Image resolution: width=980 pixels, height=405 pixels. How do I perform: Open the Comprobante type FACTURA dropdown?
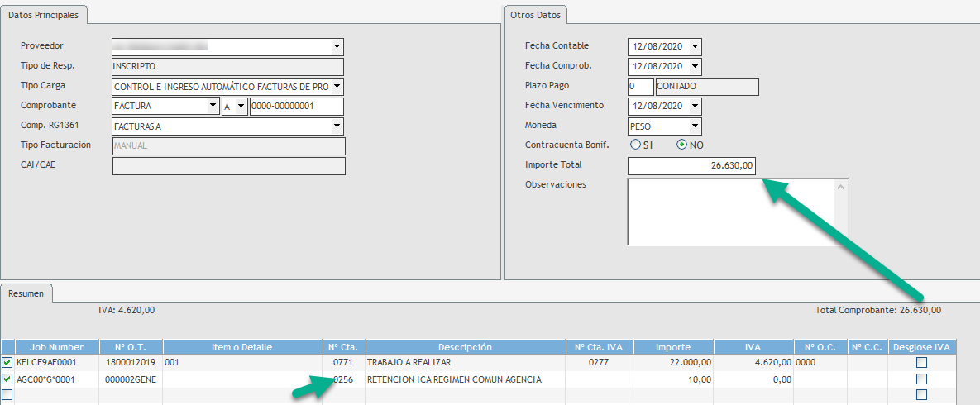point(213,107)
